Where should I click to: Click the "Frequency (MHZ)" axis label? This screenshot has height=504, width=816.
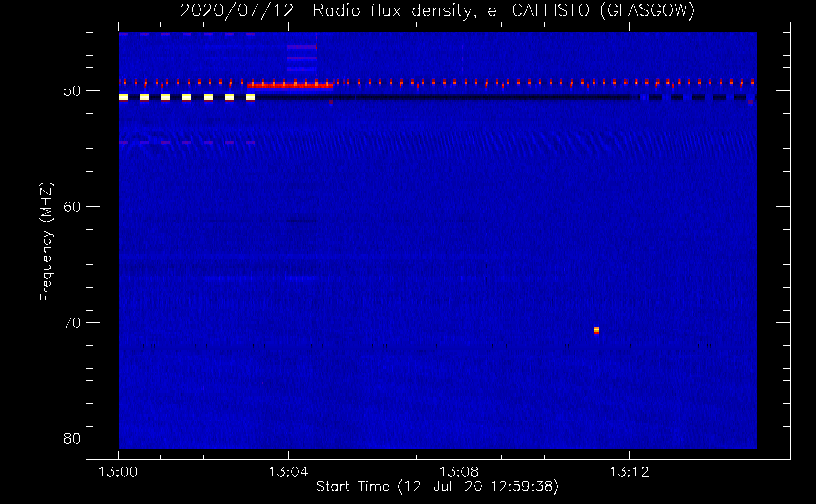[46, 242]
